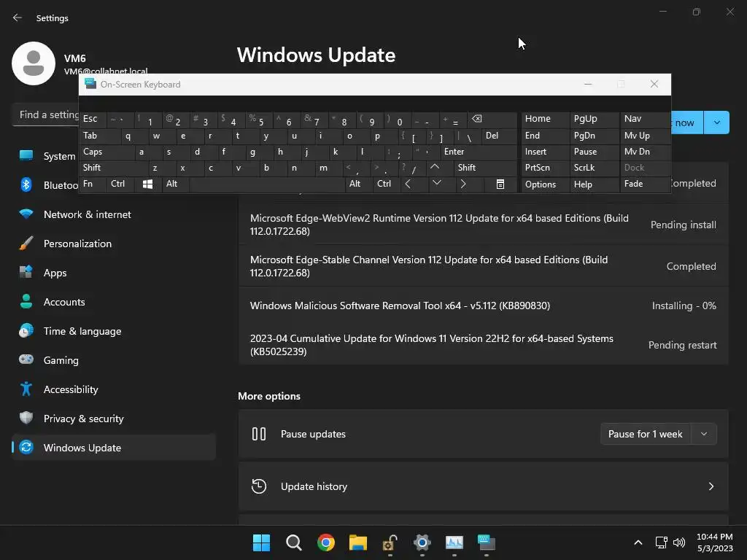Click the Privacy & security shield icon
The image size is (747, 560).
point(26,418)
